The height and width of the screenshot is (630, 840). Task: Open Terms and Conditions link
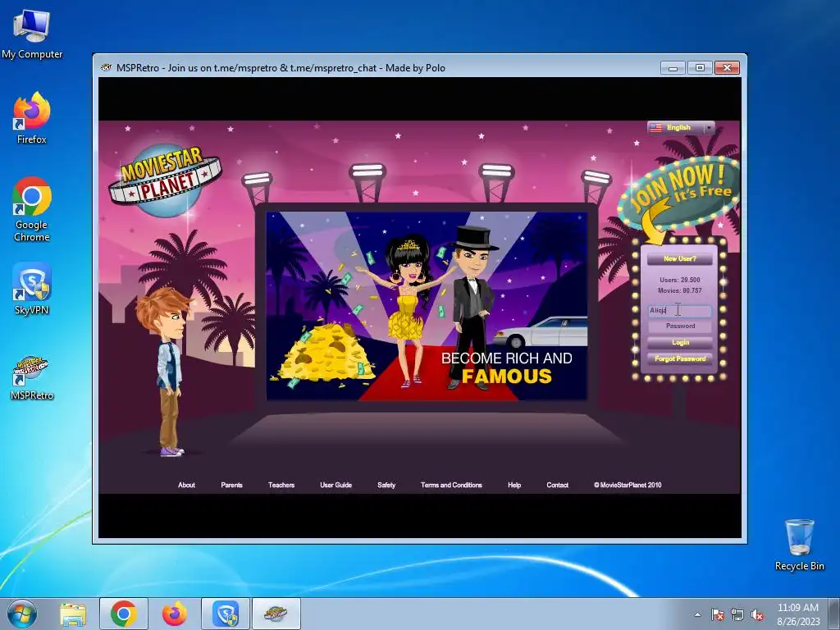click(451, 486)
